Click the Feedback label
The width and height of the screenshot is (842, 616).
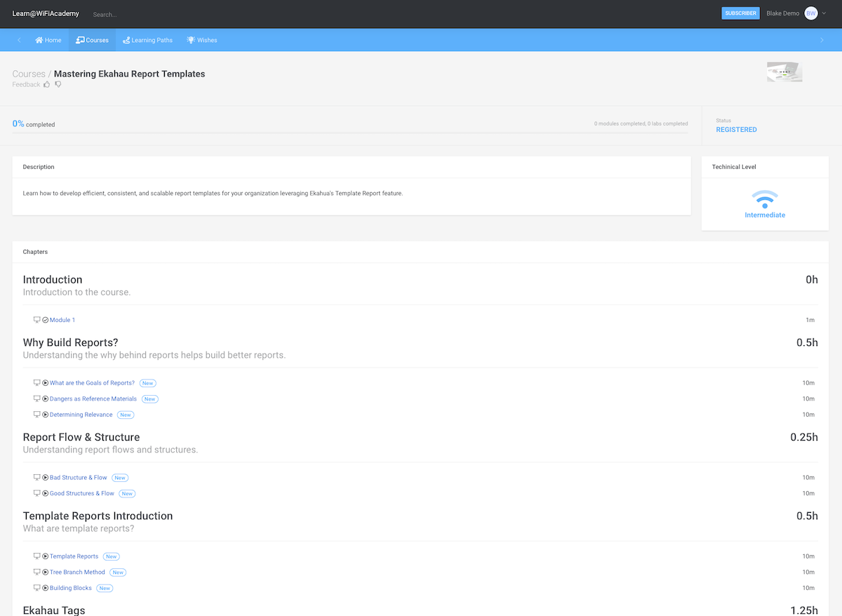click(26, 84)
